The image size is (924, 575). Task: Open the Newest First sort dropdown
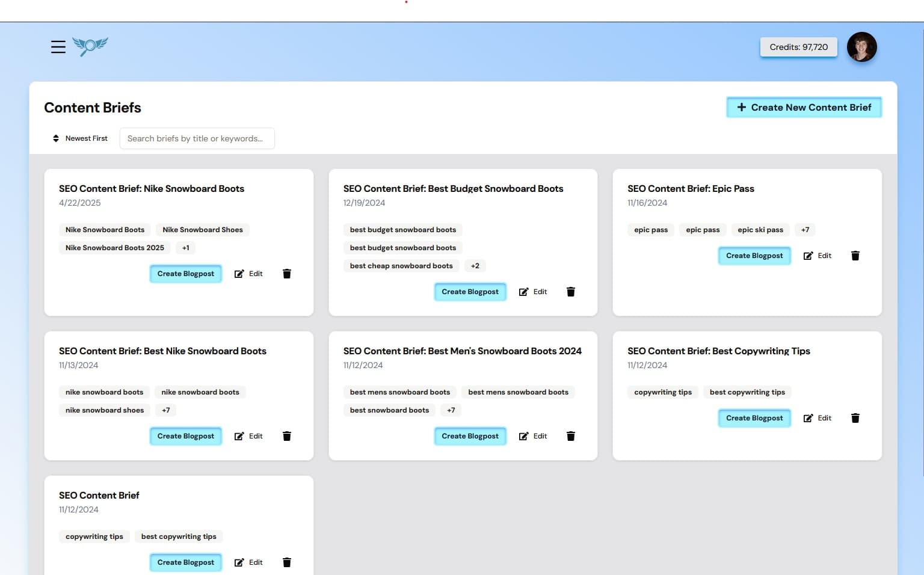tap(86, 138)
